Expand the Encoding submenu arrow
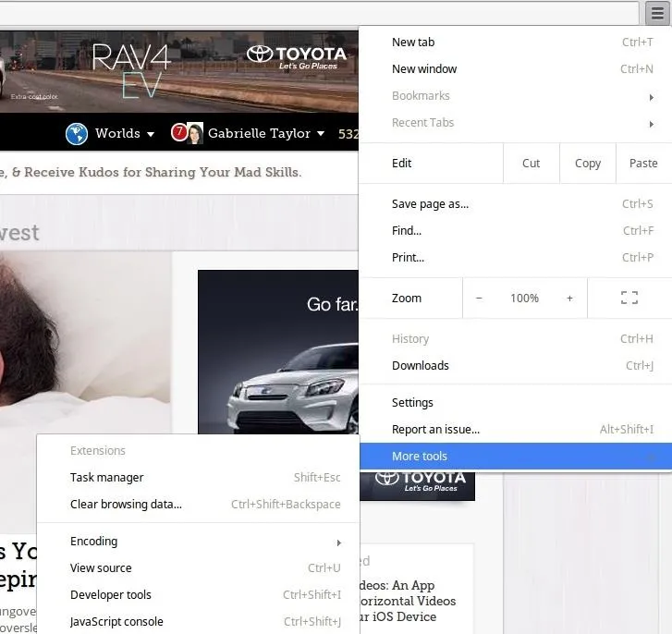The height and width of the screenshot is (634, 672). [x=339, y=543]
